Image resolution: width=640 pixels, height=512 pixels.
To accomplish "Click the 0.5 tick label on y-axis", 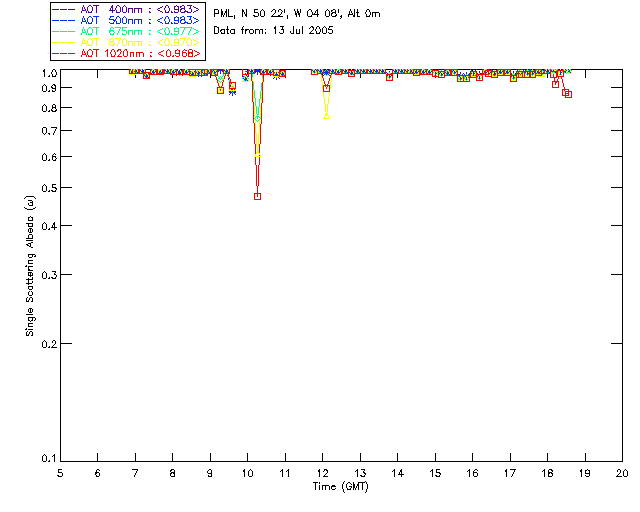I will point(49,188).
